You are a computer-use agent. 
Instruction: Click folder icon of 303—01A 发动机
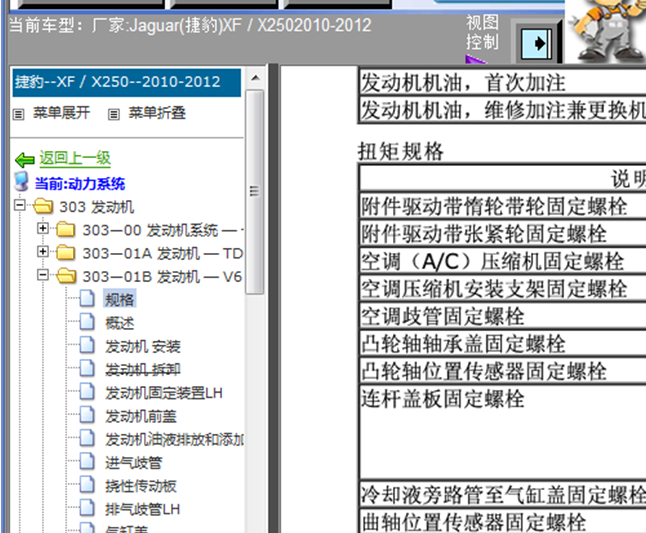[66, 253]
